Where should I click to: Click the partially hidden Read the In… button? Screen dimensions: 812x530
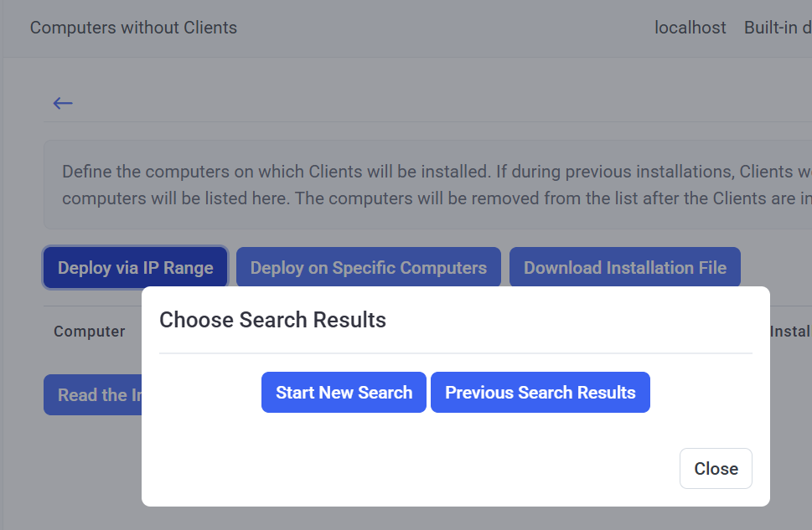(x=92, y=395)
